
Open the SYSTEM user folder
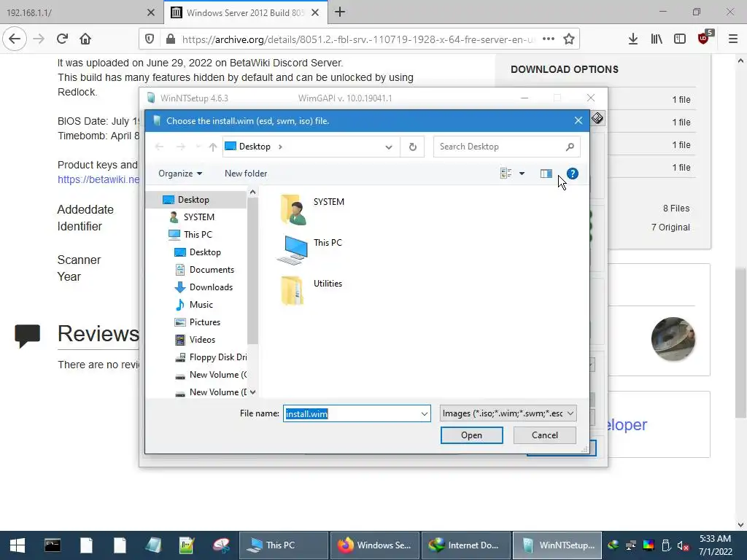(x=311, y=209)
